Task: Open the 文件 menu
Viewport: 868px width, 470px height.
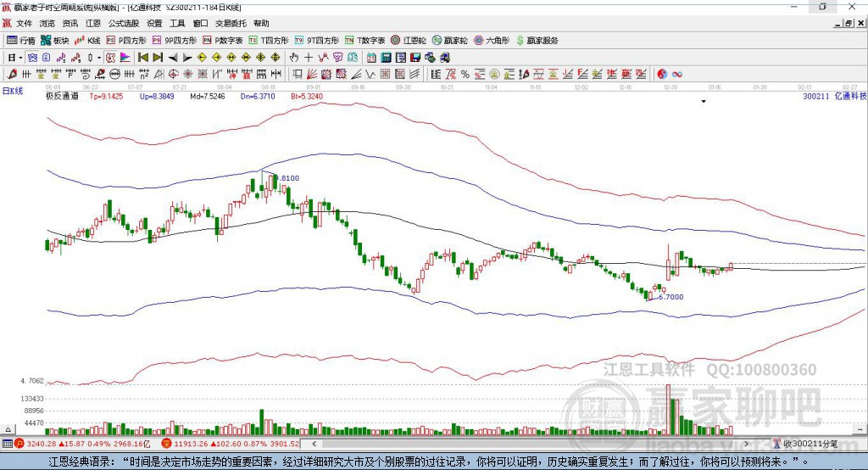Action: coord(25,23)
